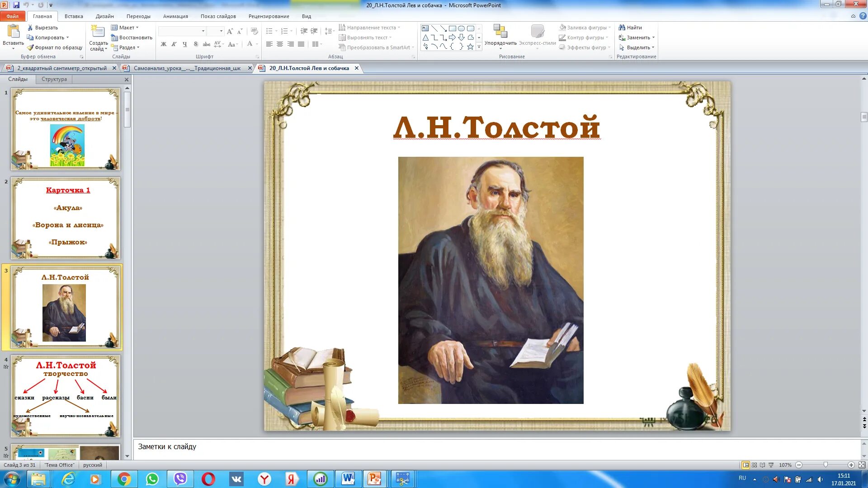The image size is (868, 488).
Task: Click the increase font size icon
Action: [x=230, y=31]
